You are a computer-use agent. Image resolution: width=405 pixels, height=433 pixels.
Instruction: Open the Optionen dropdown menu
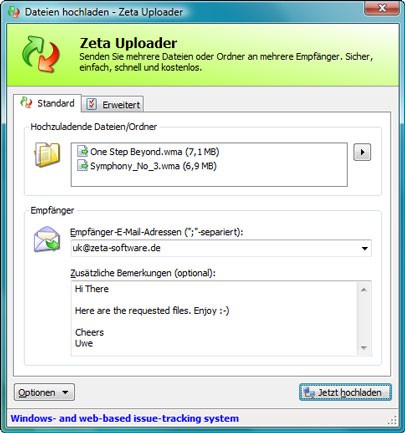pos(44,392)
